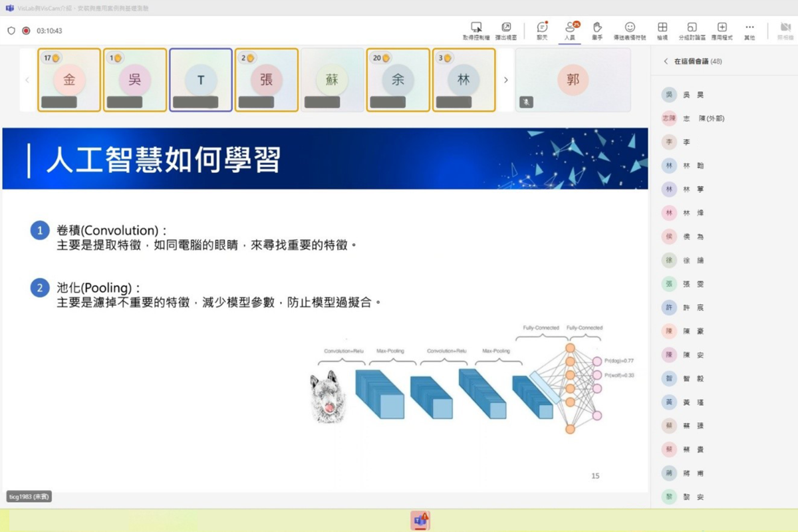This screenshot has height=532, width=798.
Task: Select the 蔣 participant row
Action: click(x=724, y=473)
